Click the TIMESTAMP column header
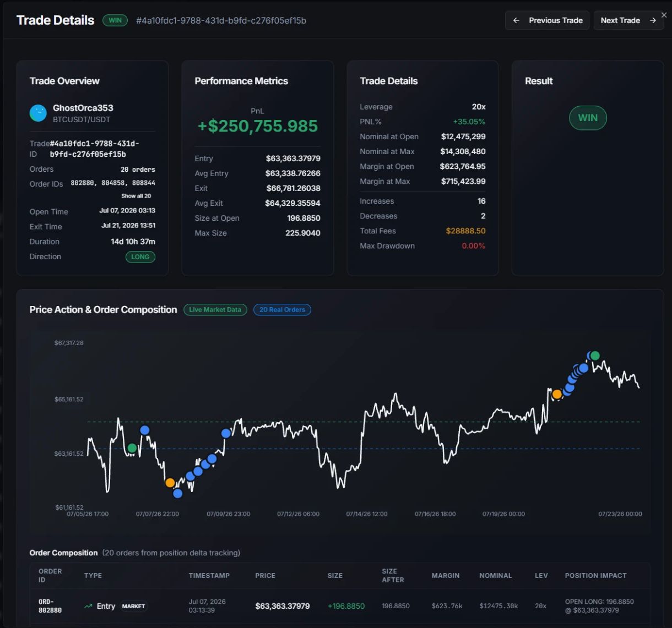 click(x=209, y=576)
